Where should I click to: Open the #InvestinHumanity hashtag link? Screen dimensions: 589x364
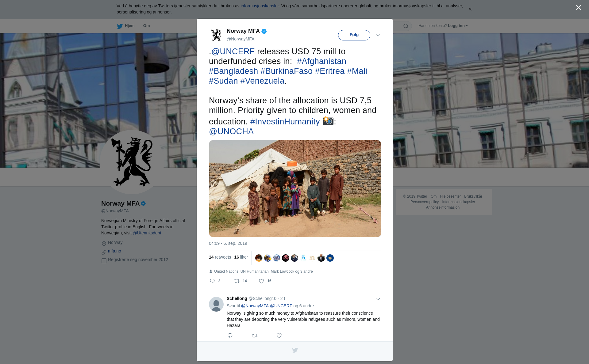(x=285, y=122)
